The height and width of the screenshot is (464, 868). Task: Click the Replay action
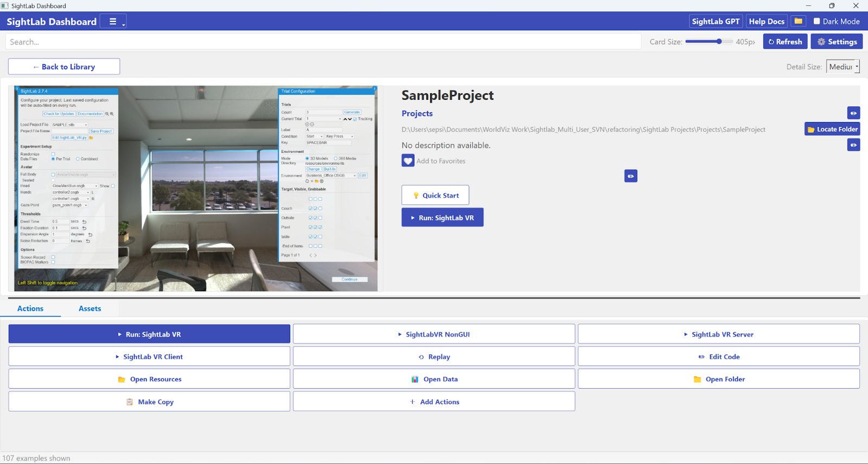(434, 356)
